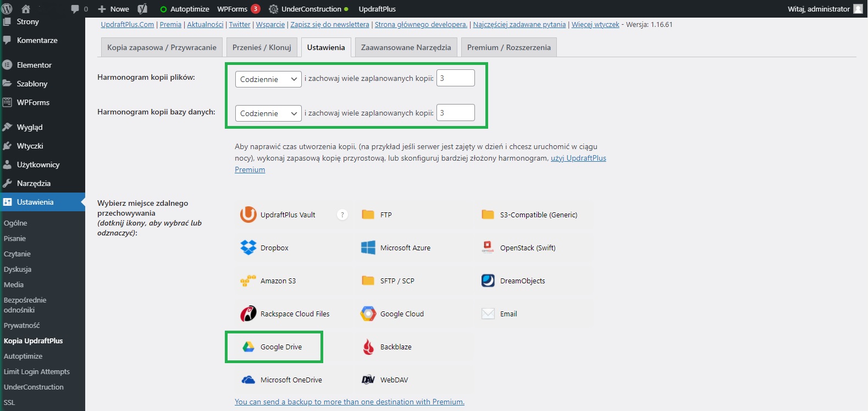Open link about multiple destinations with Premium

(350, 402)
